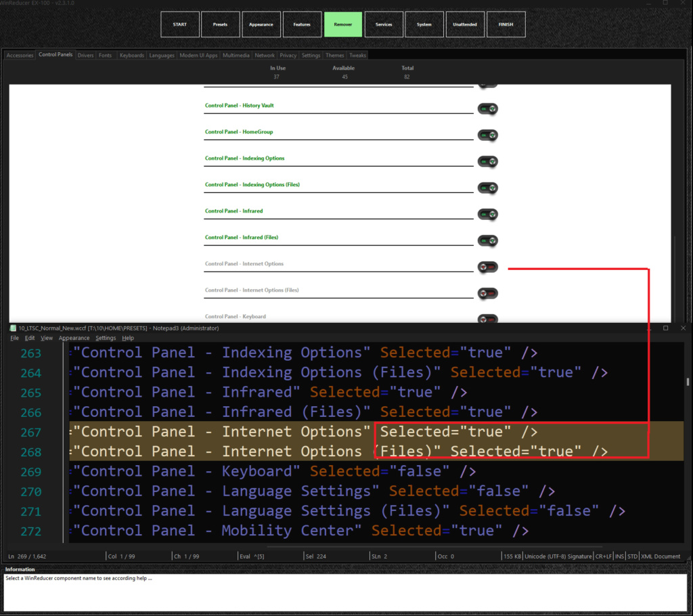Toggle the Infrared (Files) switch
Viewport: 693px width, 616px height.
pos(487,240)
